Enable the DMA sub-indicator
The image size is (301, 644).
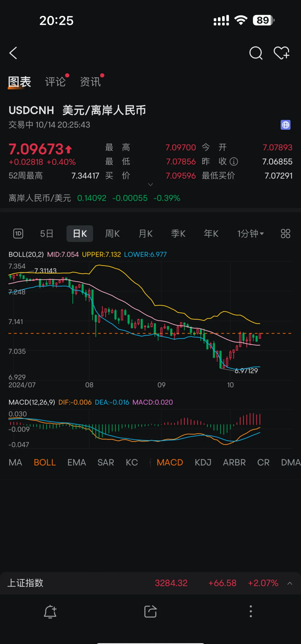click(x=291, y=463)
